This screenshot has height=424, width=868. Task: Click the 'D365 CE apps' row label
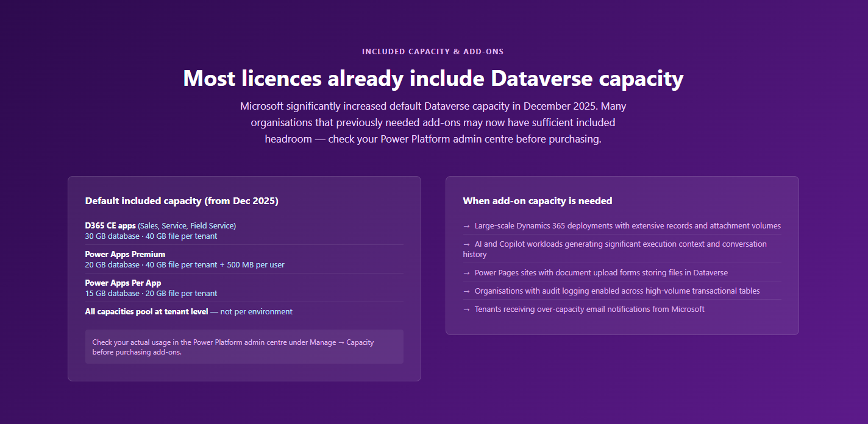(110, 225)
